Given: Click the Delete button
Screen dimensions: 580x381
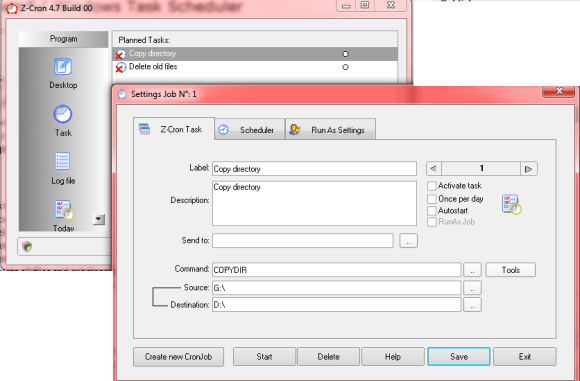Looking at the screenshot, I should tap(328, 357).
